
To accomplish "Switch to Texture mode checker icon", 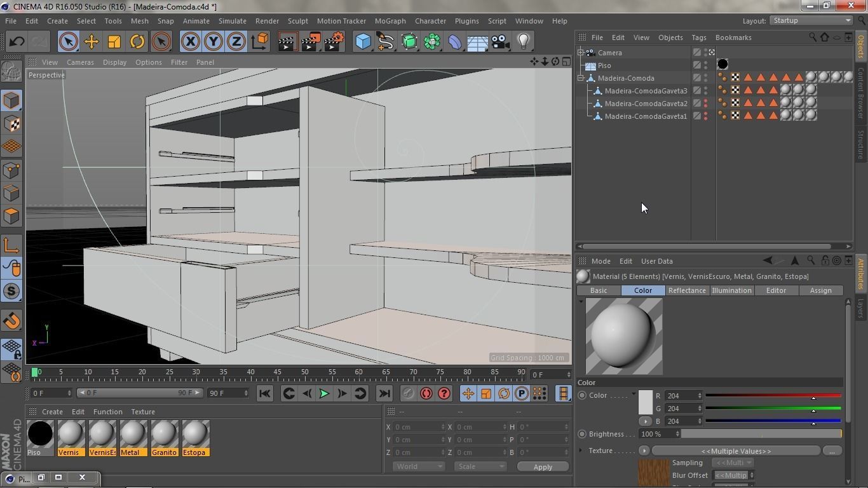I will pyautogui.click(x=11, y=124).
